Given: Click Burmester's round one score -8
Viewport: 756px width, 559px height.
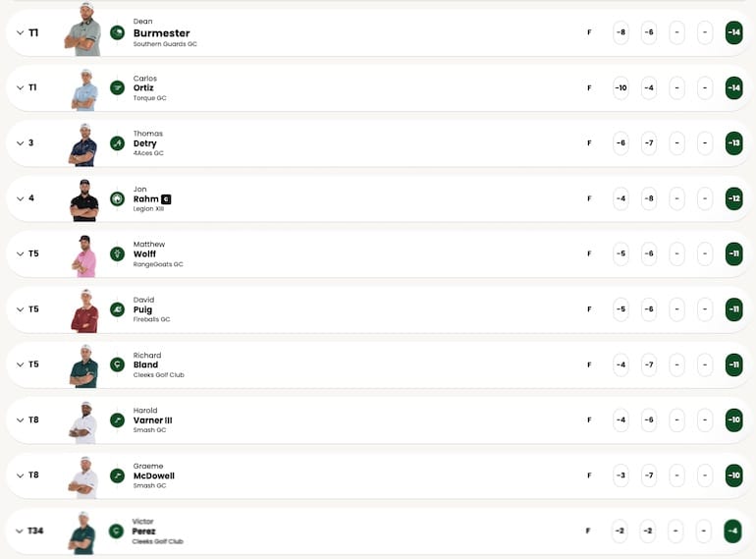Looking at the screenshot, I should coord(621,32).
